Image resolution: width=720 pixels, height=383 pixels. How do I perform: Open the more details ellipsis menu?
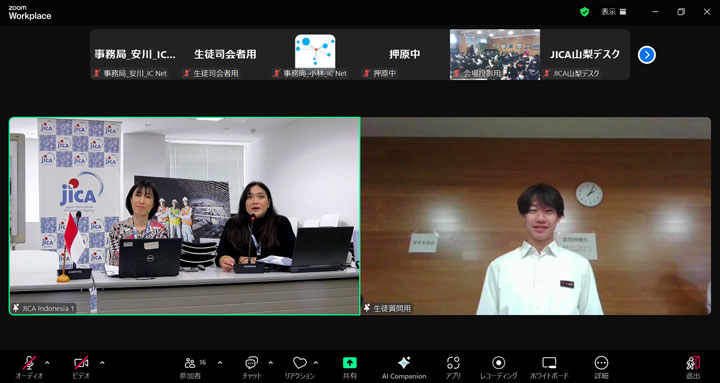(x=601, y=367)
